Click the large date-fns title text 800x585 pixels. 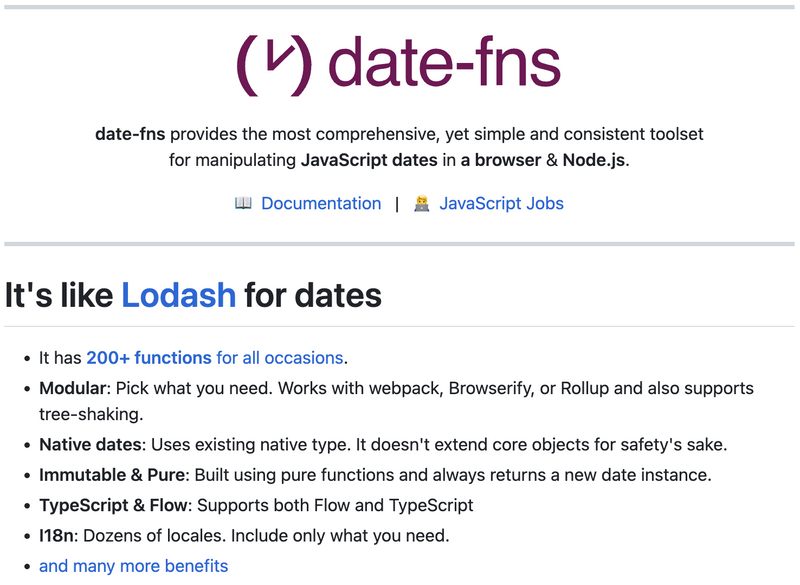[x=443, y=64]
